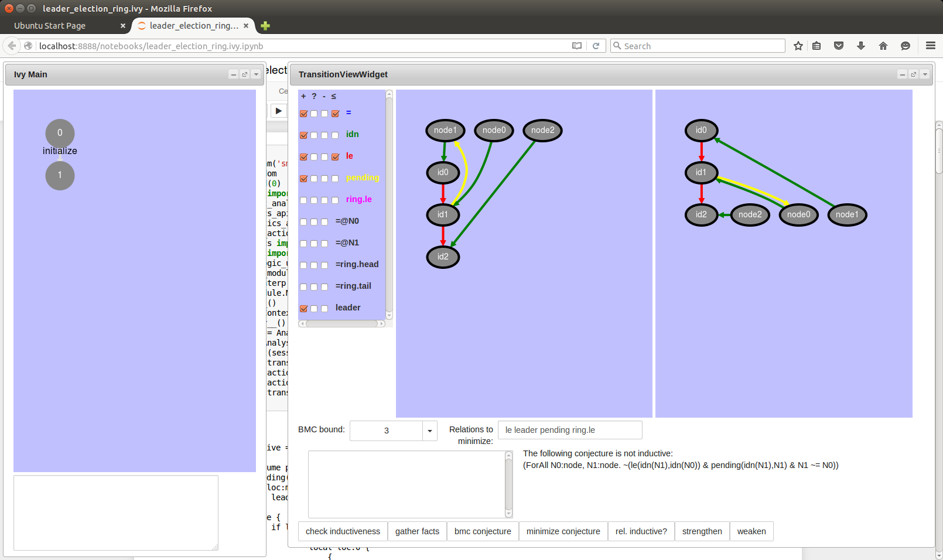Click the Pocket icon in the toolbar
This screenshot has width=943, height=560.
pos(839,46)
